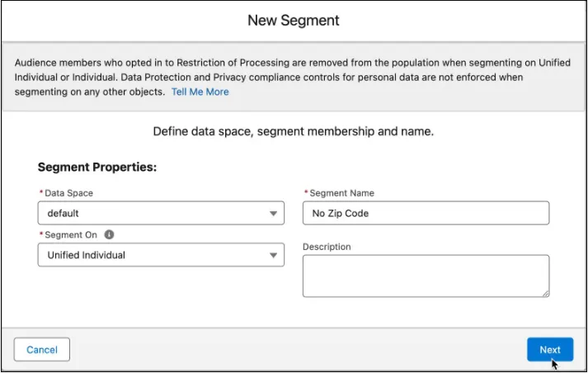Click the Data Space field label
The height and width of the screenshot is (373, 588).
[x=68, y=193]
